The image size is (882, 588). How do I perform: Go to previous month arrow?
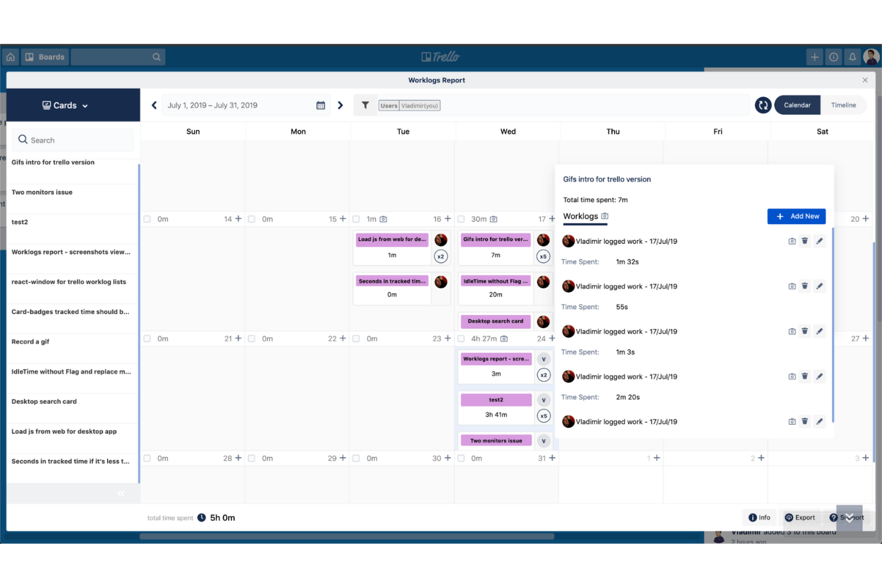click(154, 105)
